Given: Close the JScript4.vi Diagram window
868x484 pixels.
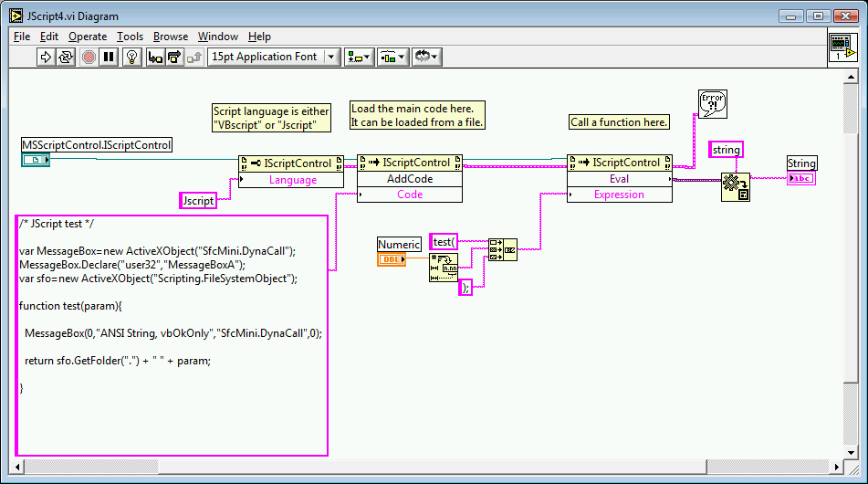Looking at the screenshot, I should 845,16.
